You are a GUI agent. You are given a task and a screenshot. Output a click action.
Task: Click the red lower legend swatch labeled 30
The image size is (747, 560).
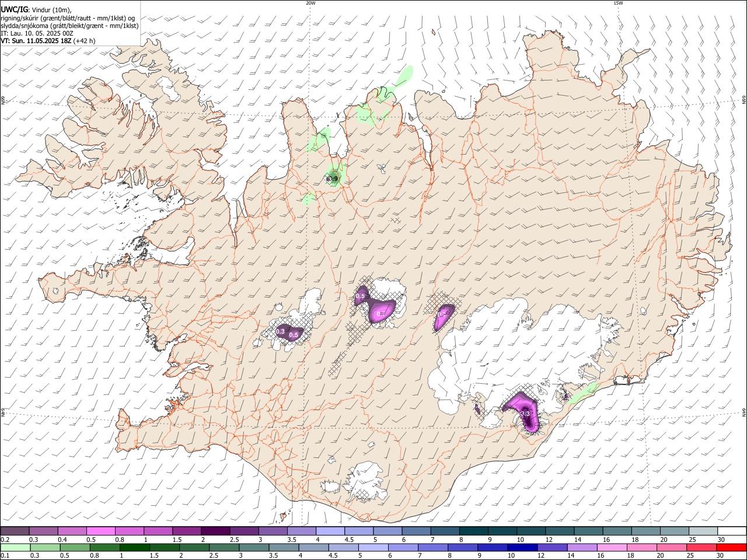(x=731, y=547)
